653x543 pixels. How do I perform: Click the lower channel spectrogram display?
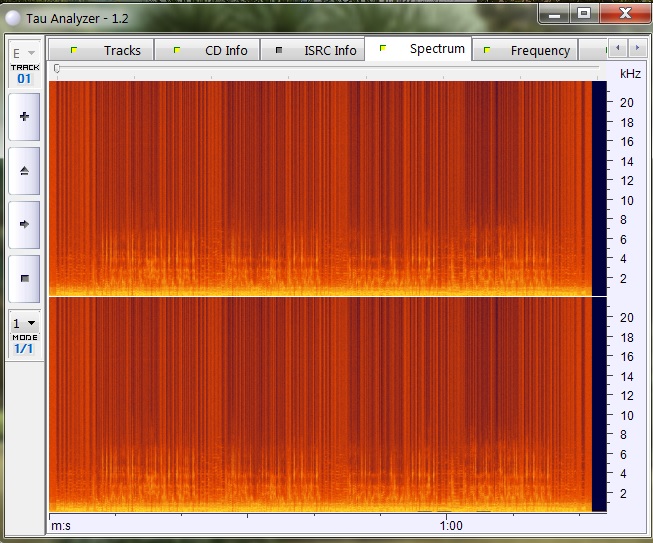click(x=320, y=404)
